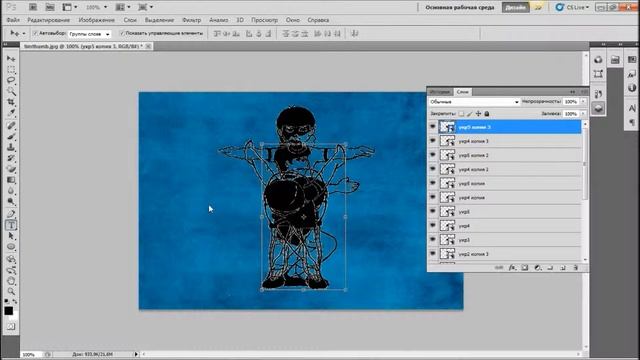The width and height of the screenshot is (640, 360).
Task: Create a new layer icon
Action: tap(563, 268)
